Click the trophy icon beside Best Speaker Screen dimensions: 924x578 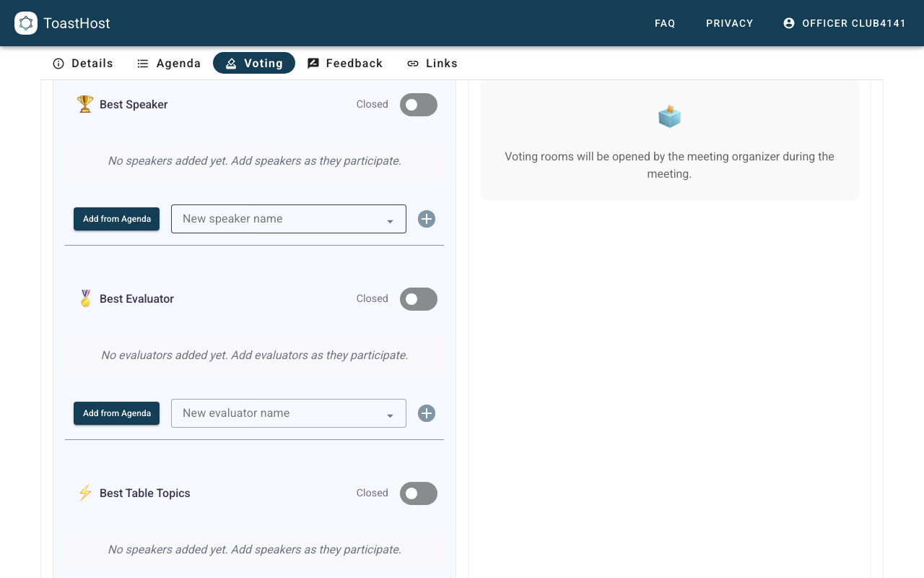click(x=84, y=104)
